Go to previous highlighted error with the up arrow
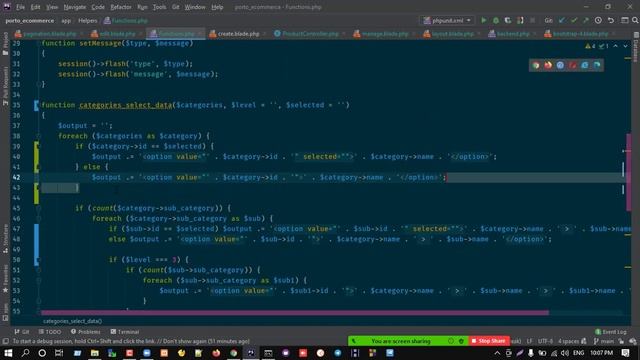640x360 pixels. click(x=616, y=46)
